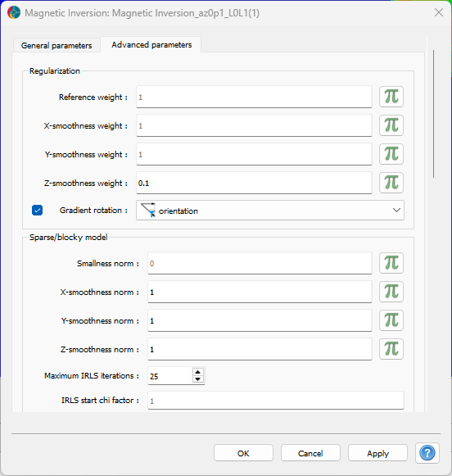Select the pi button for Z-smoothness weight
The height and width of the screenshot is (476, 452).
391,183
